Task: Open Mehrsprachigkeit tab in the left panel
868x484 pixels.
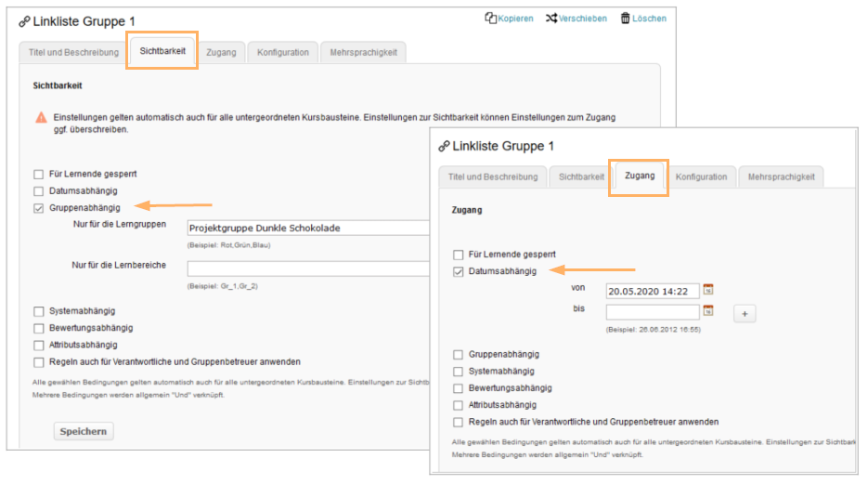Action: point(363,52)
